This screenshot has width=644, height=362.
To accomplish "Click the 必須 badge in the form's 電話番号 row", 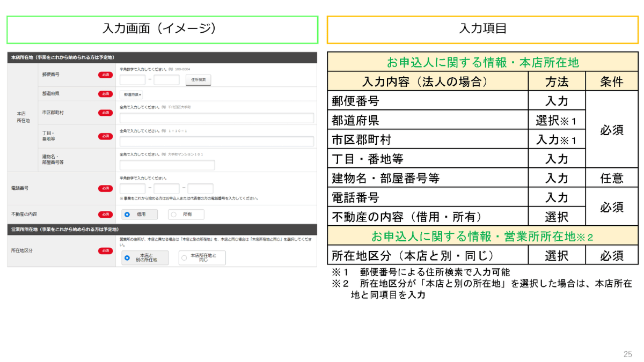I will click(x=105, y=188).
